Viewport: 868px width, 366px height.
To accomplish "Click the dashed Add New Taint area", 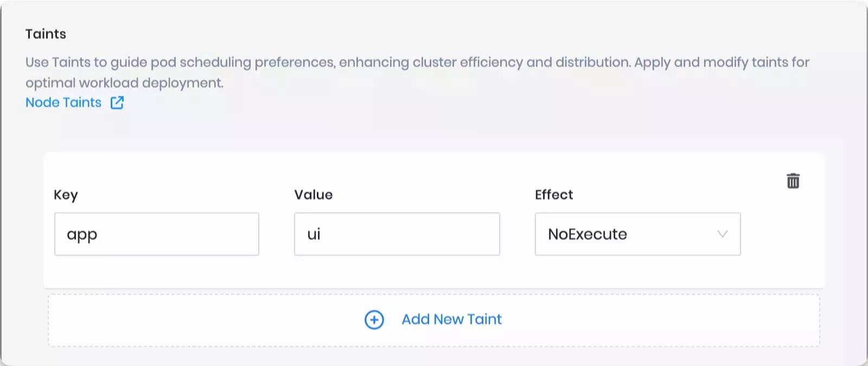I will pos(434,320).
